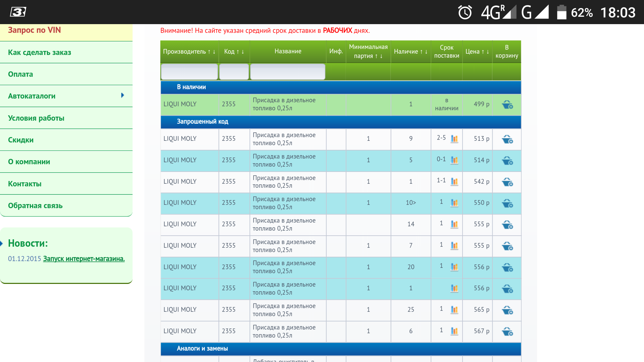
Task: Select the 513 р price cell
Action: click(477, 139)
